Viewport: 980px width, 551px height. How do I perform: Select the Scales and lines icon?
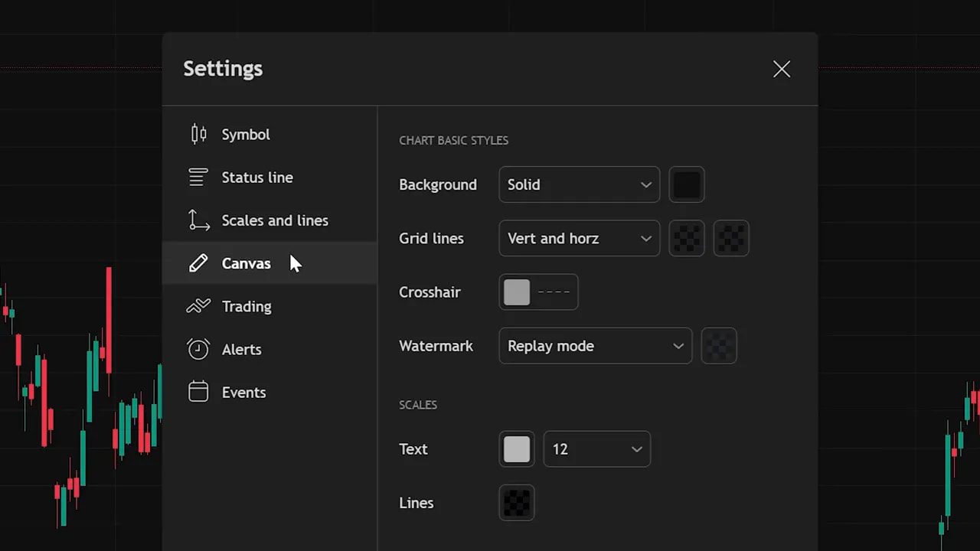(198, 220)
